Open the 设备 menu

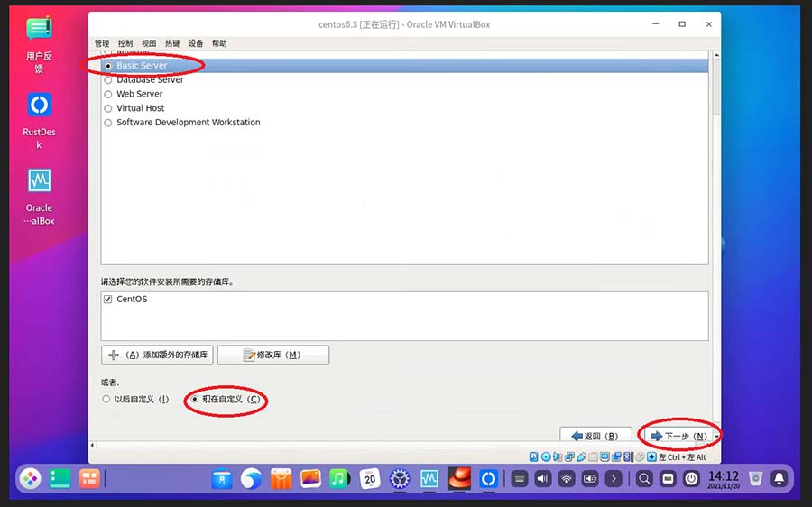tap(196, 43)
